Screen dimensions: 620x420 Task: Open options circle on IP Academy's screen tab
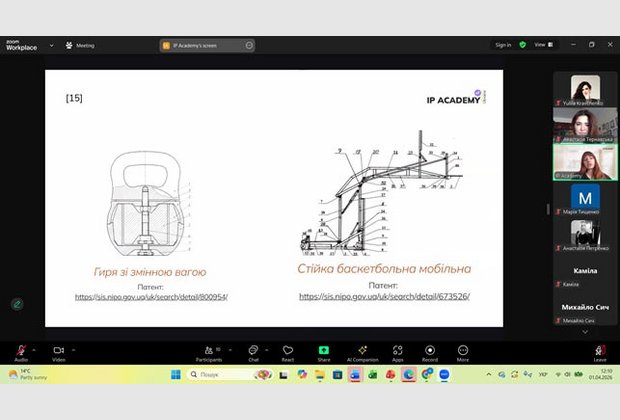[x=249, y=45]
